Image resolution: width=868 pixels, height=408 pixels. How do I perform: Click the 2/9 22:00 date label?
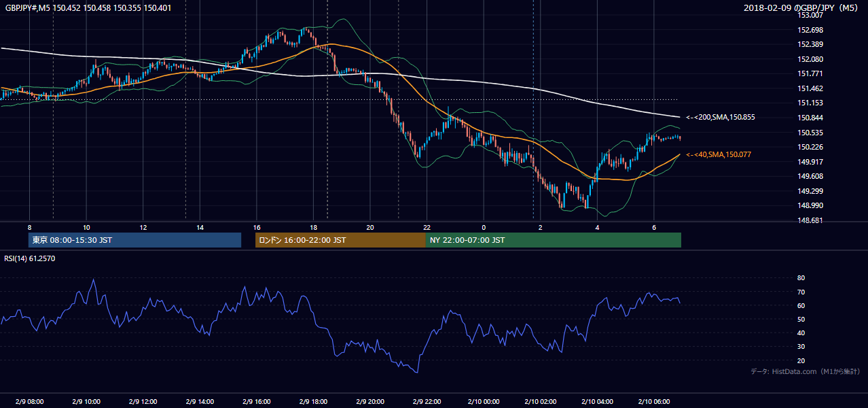click(x=427, y=401)
